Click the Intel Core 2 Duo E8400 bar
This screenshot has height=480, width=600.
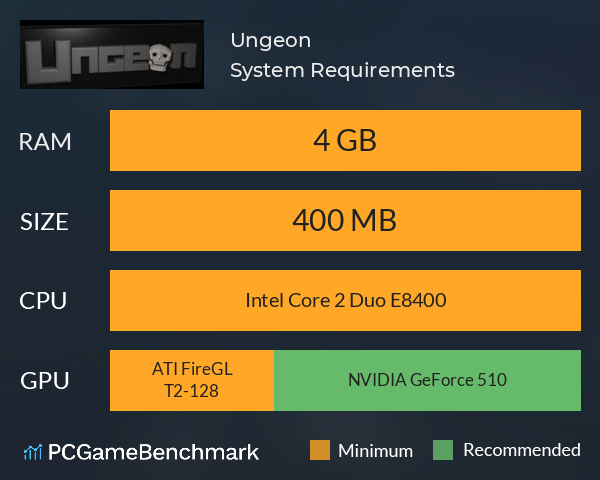coord(345,300)
